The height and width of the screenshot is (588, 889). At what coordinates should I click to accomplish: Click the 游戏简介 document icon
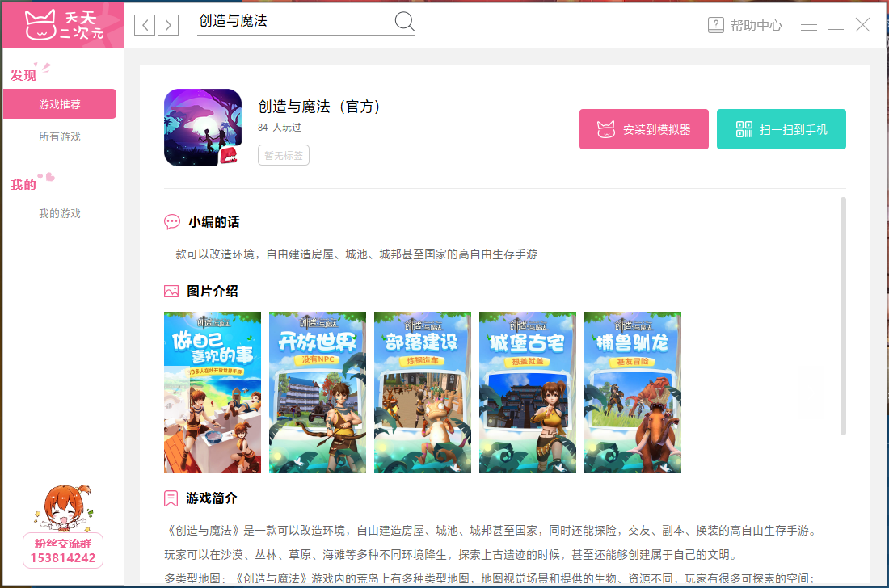[x=171, y=498]
